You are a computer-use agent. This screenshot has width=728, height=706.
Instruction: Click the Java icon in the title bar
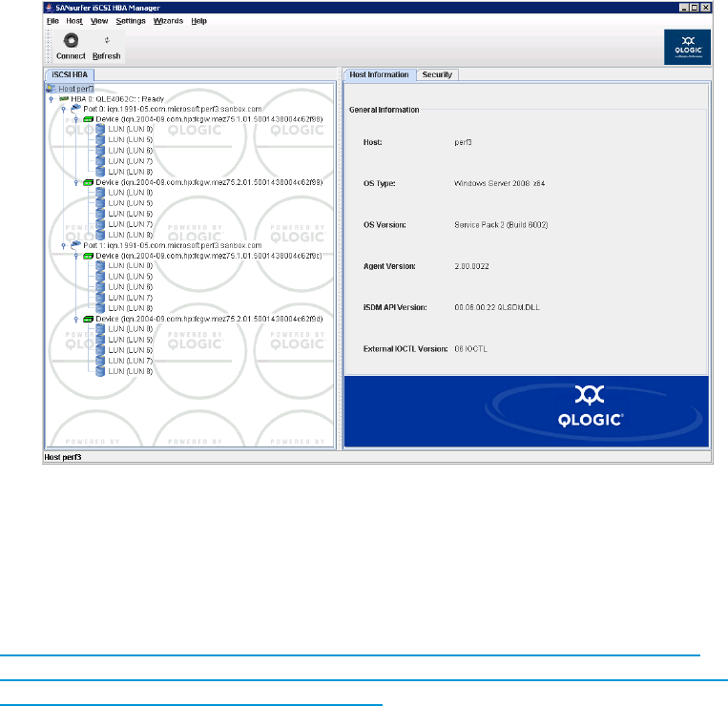point(49,8)
